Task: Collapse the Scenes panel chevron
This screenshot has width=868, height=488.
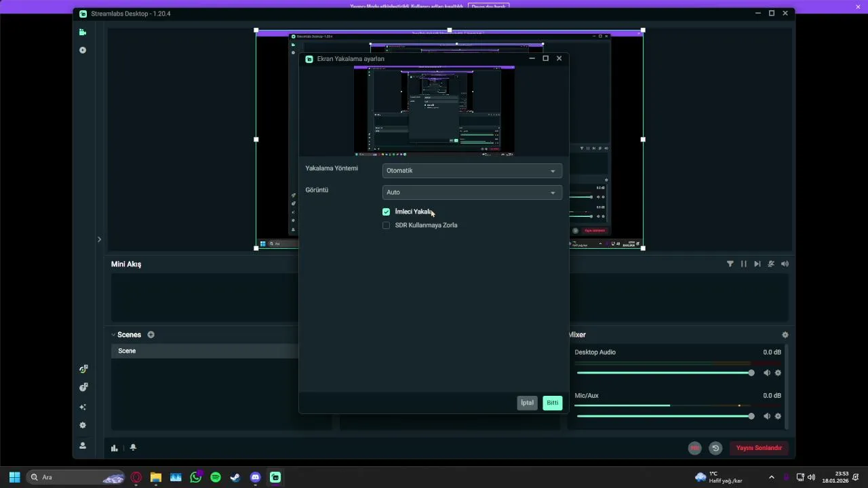Action: pos(114,335)
